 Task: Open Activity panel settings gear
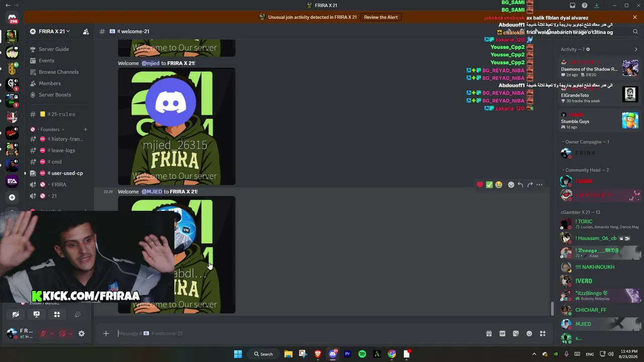tap(588, 49)
